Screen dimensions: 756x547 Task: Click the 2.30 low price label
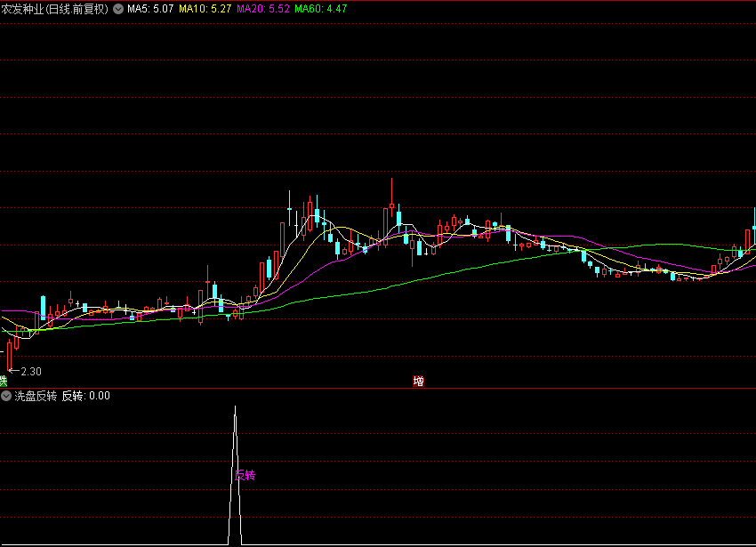pos(31,372)
